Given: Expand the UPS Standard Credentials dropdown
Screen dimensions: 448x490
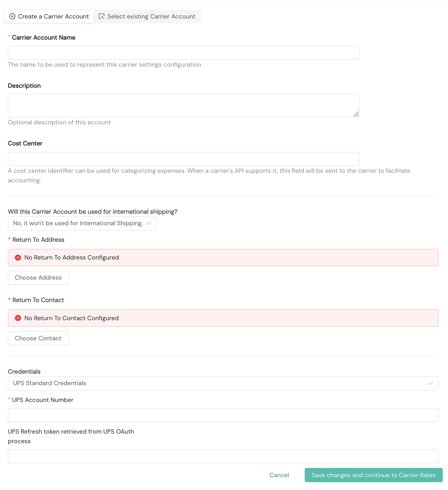Looking at the screenshot, I should [x=223, y=383].
